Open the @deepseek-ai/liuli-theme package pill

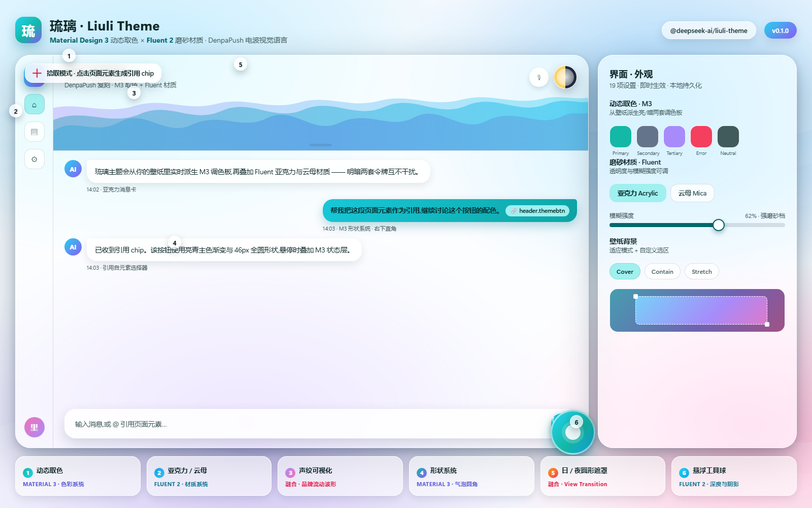708,30
